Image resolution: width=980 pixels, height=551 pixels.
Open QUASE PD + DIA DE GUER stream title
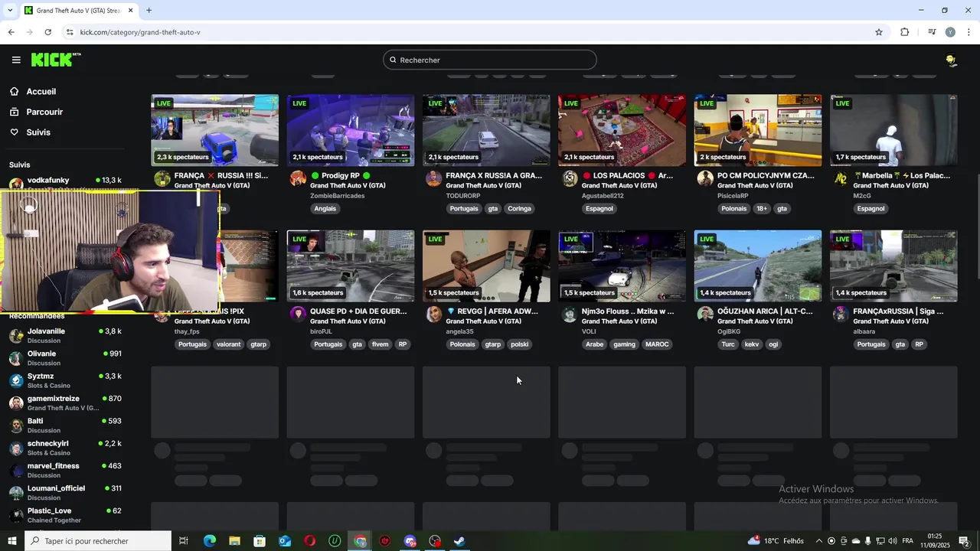pyautogui.click(x=358, y=311)
